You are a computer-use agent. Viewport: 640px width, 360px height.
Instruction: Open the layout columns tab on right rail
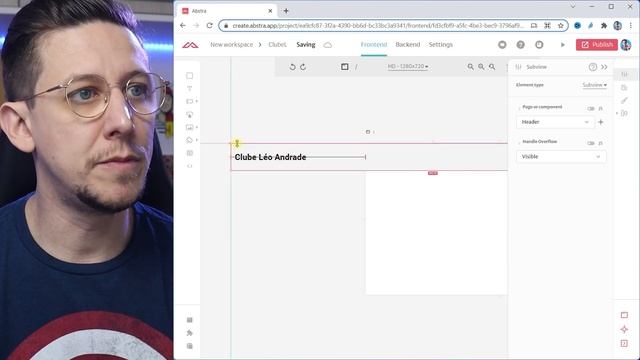pos(624,113)
